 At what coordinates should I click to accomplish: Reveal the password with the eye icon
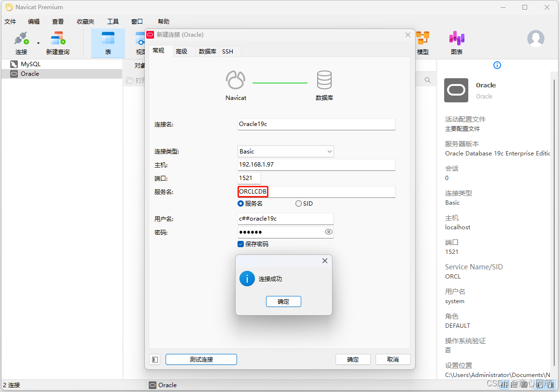click(x=329, y=232)
